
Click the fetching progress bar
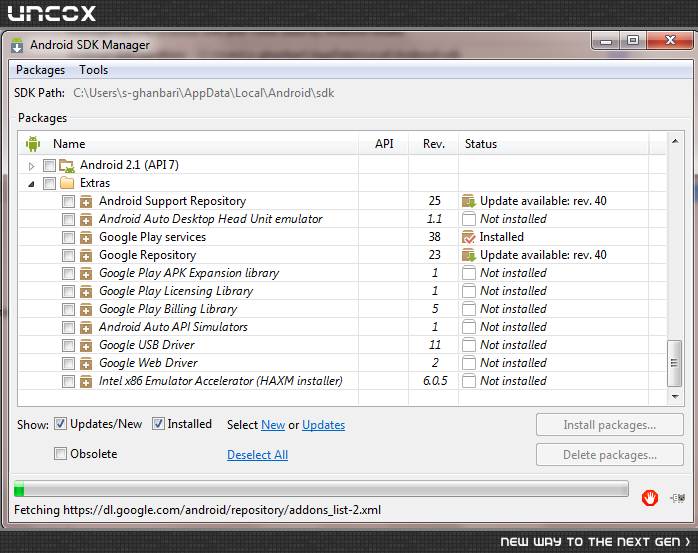(321, 488)
